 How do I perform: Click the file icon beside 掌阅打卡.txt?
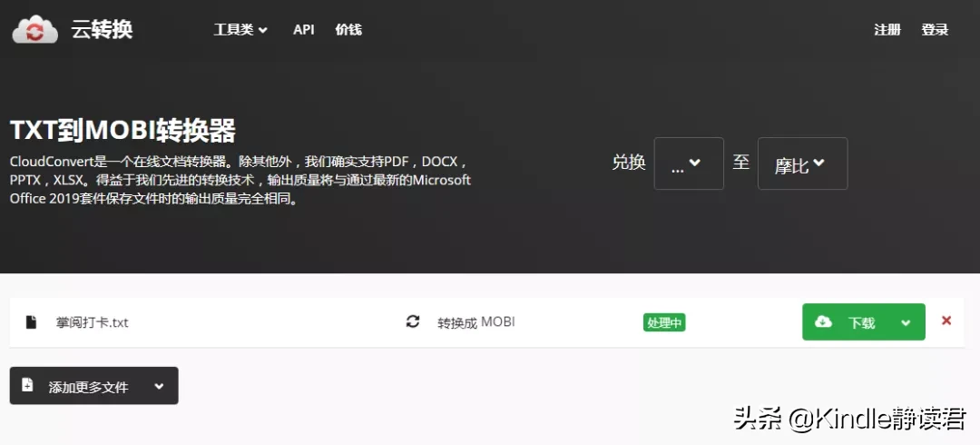pos(31,322)
